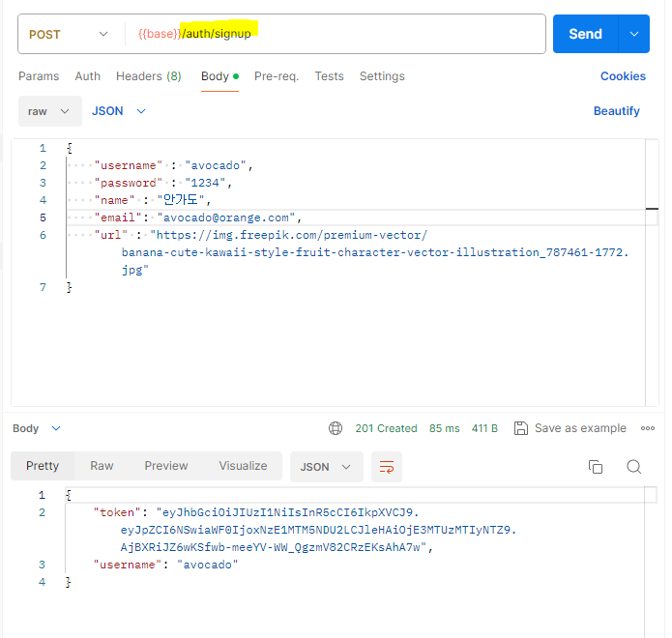Open the Settings tab
The height and width of the screenshot is (638, 672).
click(382, 76)
